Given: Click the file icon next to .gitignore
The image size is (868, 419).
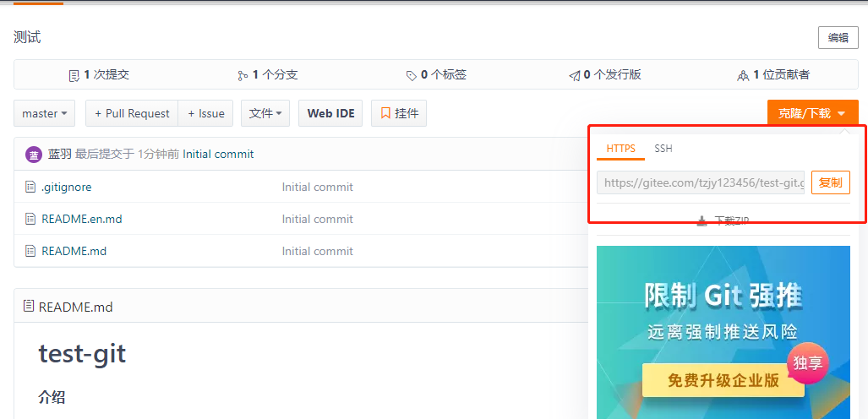Looking at the screenshot, I should click(x=30, y=187).
